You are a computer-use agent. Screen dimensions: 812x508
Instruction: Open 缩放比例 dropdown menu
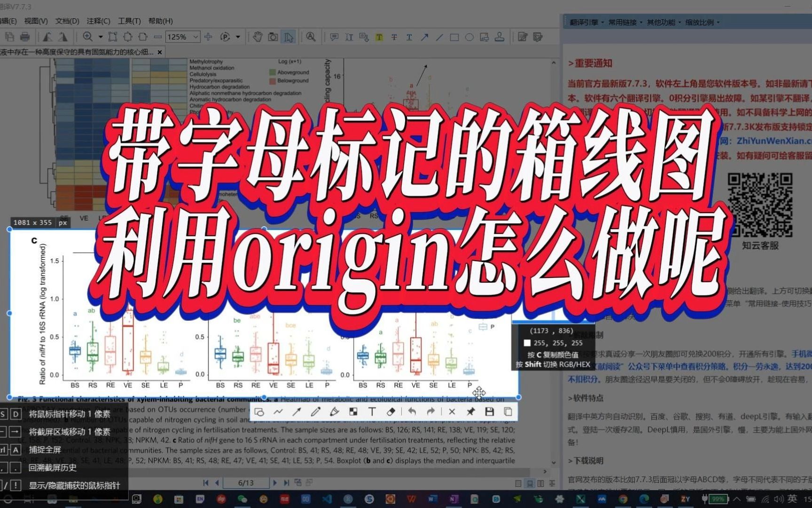(702, 22)
